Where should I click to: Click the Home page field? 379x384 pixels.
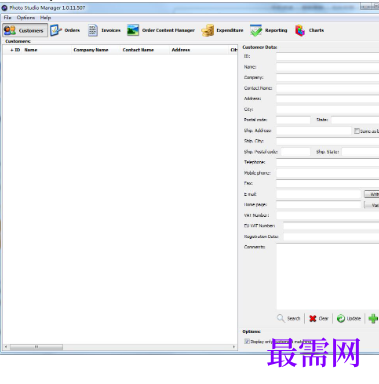click(319, 205)
